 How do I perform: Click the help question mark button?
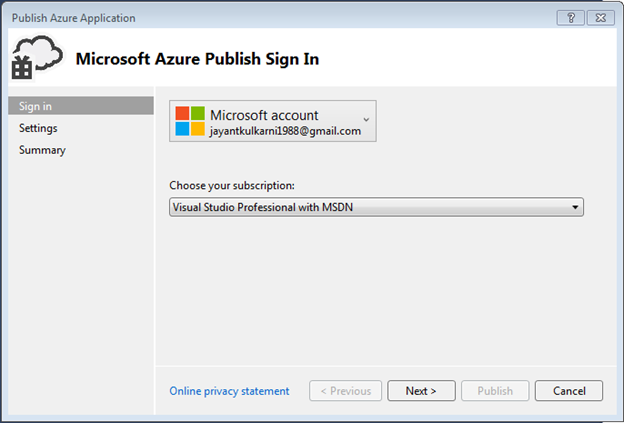[x=570, y=17]
